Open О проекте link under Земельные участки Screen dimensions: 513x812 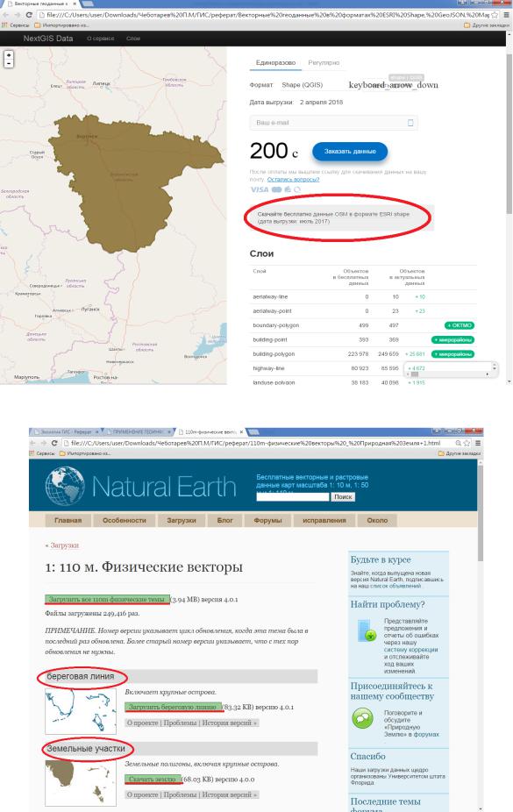(143, 794)
